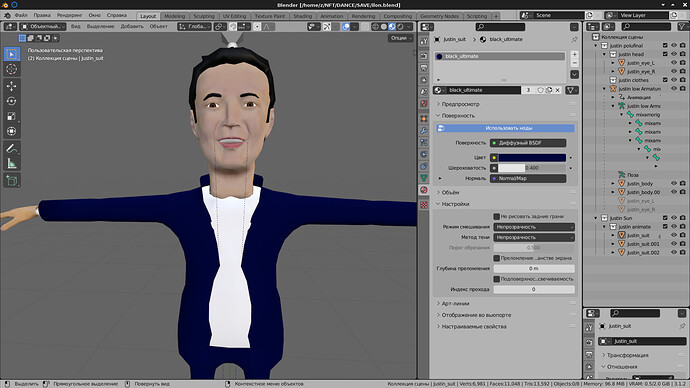Select the Box Select tool in the toolbar
Viewport: 690px width, 388px height.
(12, 54)
